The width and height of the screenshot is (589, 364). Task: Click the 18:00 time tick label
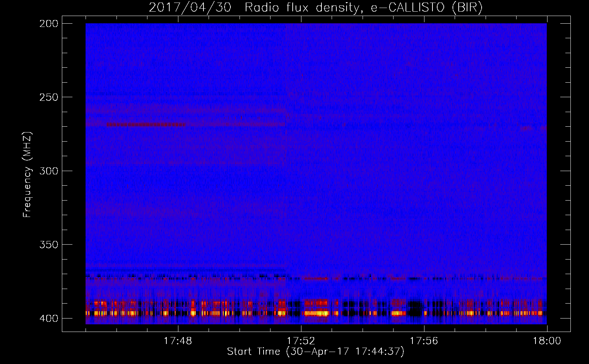point(547,341)
